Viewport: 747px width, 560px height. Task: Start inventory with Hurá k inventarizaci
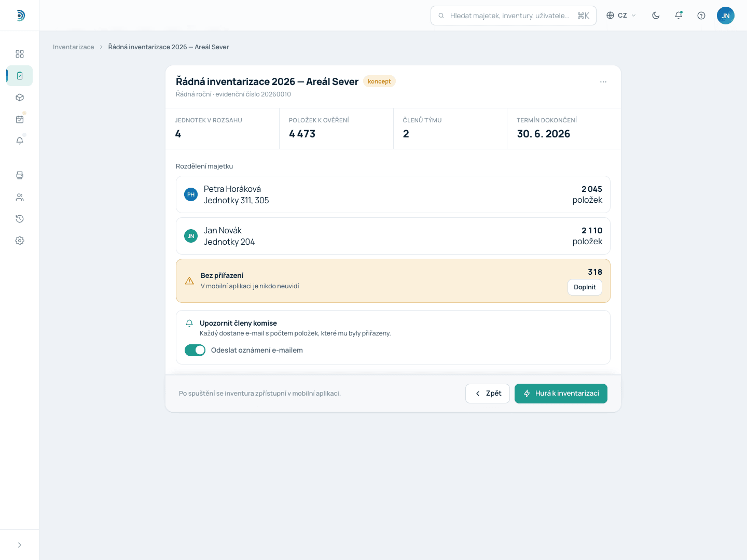click(561, 394)
